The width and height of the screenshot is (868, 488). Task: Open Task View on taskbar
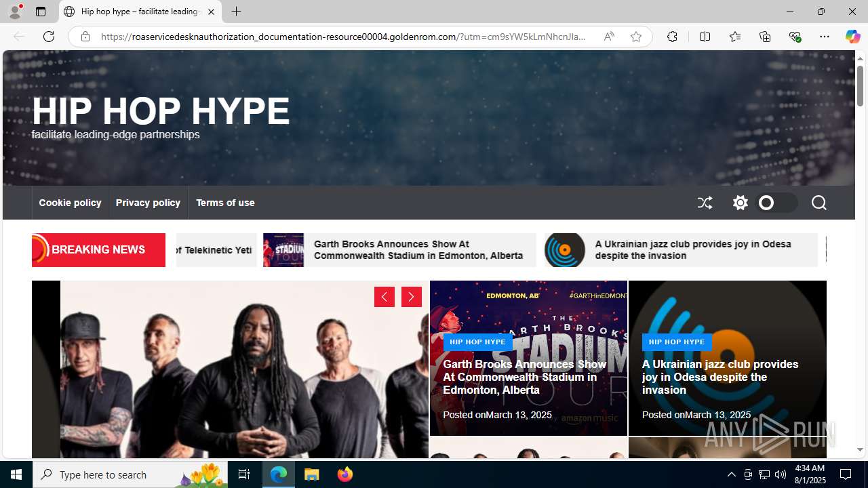244,474
